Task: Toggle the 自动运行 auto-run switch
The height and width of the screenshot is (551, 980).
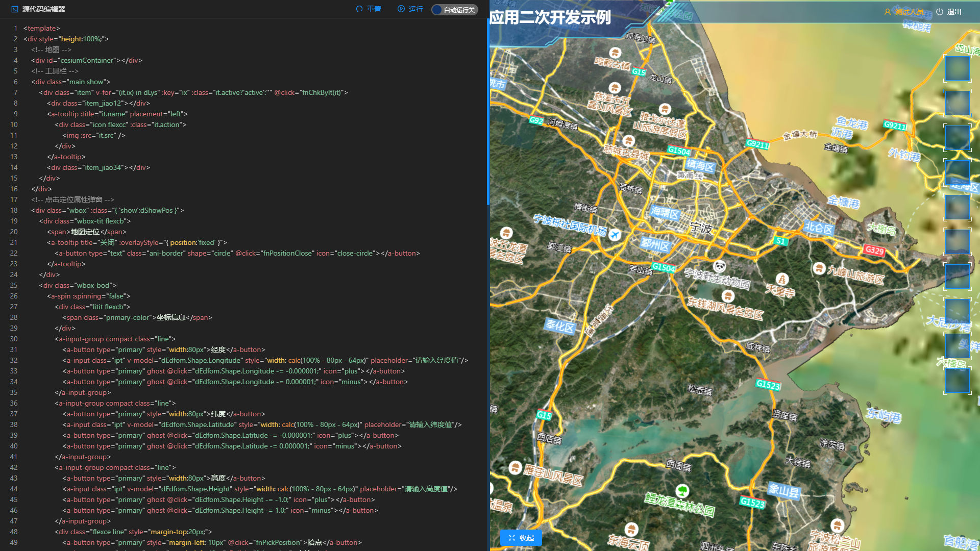Action: (x=454, y=10)
